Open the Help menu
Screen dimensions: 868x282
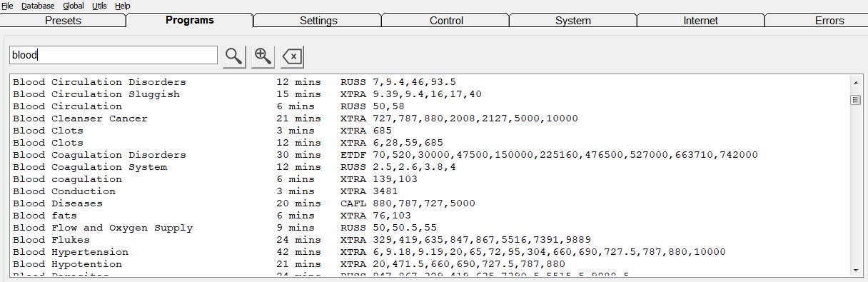[123, 6]
